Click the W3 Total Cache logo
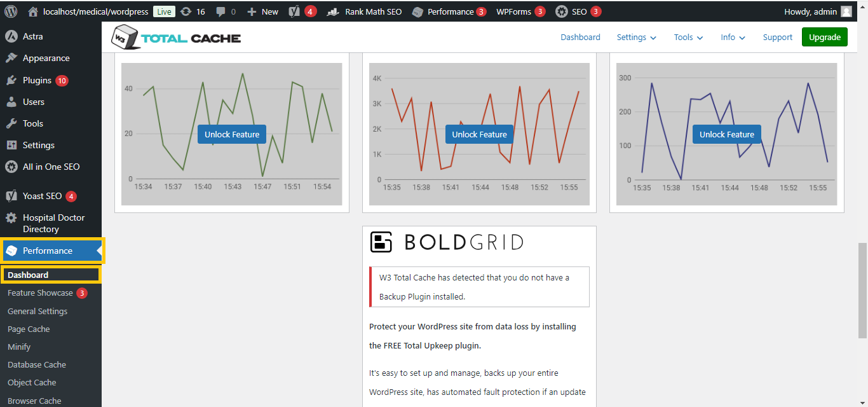The height and width of the screenshot is (407, 868). click(x=176, y=38)
